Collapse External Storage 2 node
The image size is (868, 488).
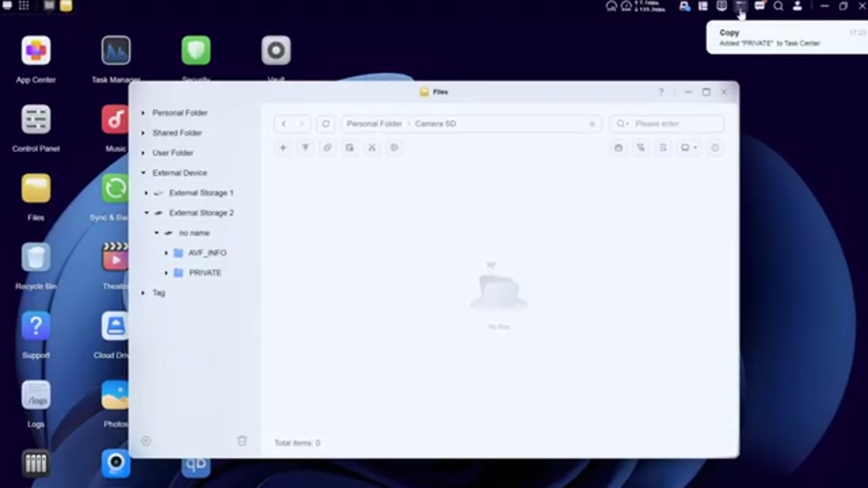pos(146,213)
